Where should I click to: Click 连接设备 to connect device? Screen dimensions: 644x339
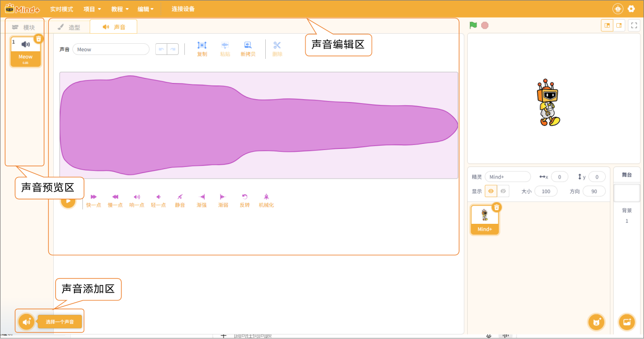[183, 9]
